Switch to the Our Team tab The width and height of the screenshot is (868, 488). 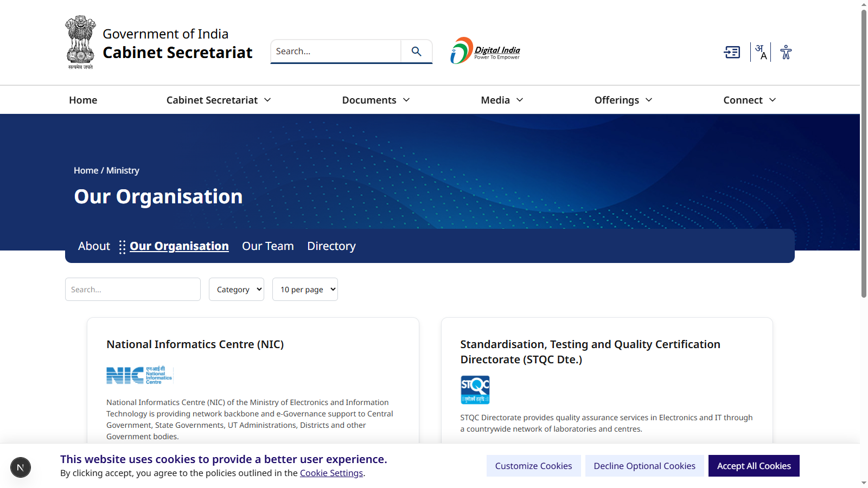click(x=267, y=246)
